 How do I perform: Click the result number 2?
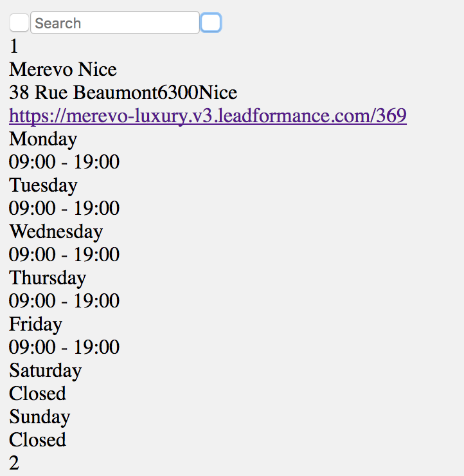(x=14, y=463)
